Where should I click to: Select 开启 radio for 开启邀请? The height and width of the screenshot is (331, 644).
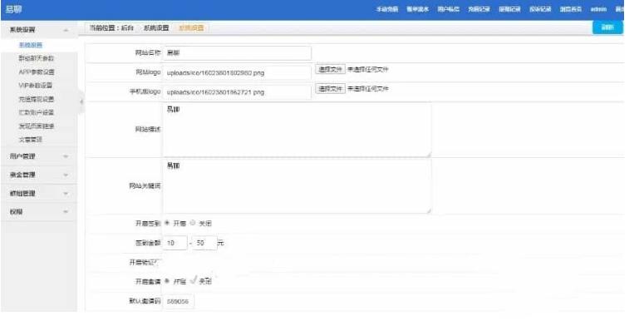(x=167, y=281)
